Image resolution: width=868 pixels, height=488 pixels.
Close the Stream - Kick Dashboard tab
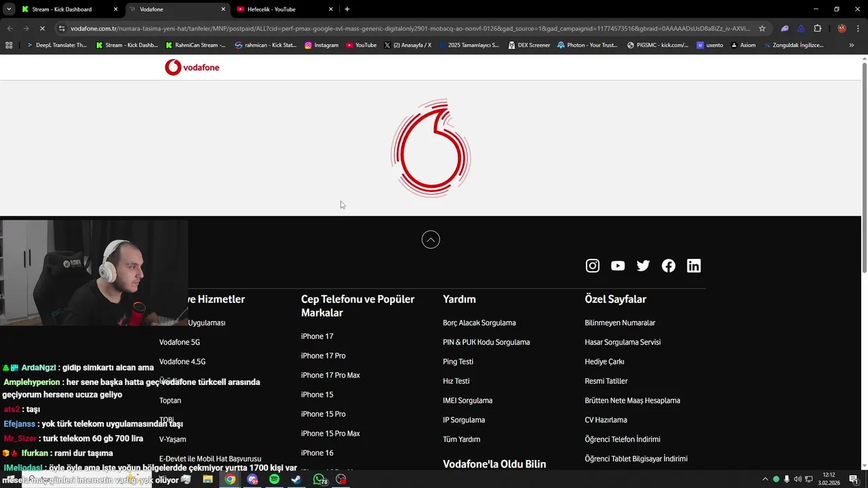point(115,9)
